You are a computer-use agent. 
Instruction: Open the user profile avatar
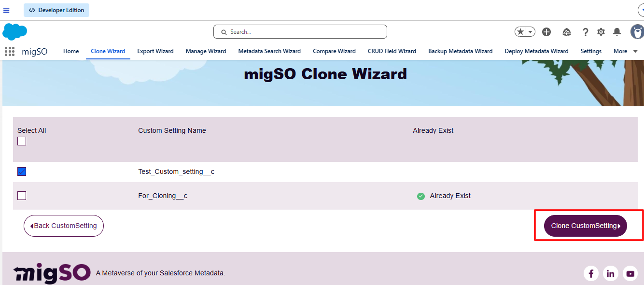tap(637, 32)
